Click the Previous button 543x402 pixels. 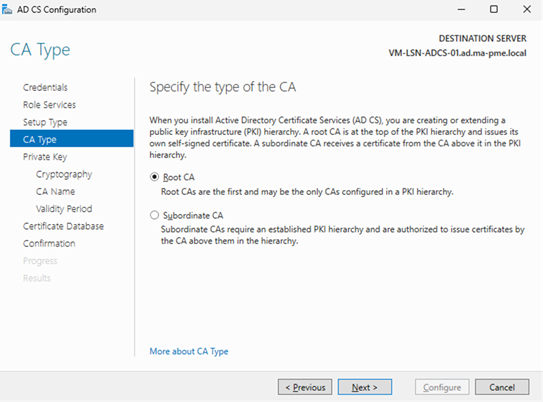(x=305, y=387)
